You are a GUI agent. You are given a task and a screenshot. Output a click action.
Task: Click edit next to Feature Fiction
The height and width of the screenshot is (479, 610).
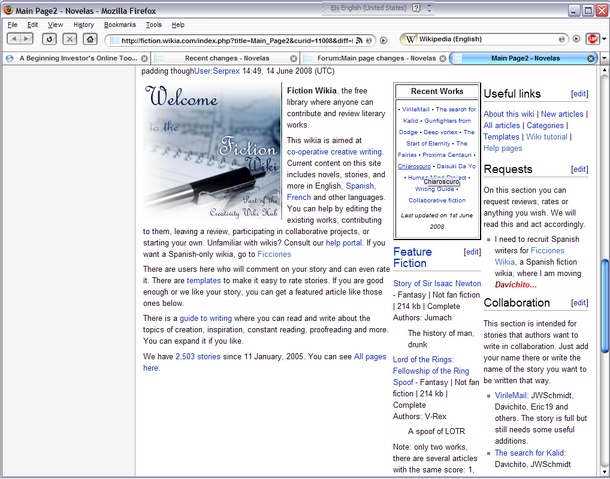pyautogui.click(x=472, y=252)
